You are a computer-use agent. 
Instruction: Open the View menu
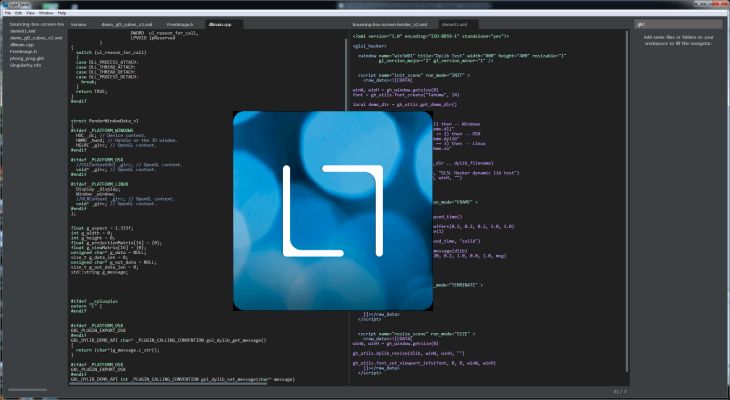point(30,13)
